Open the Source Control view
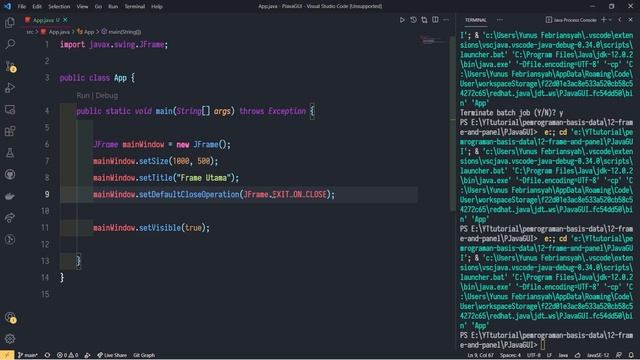 (x=10, y=66)
